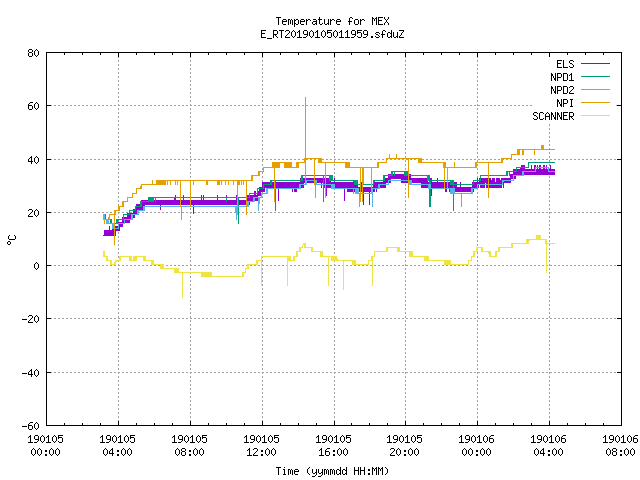Click the x-axis label 190105 20:00
This screenshot has width=640, height=480.
404,446
